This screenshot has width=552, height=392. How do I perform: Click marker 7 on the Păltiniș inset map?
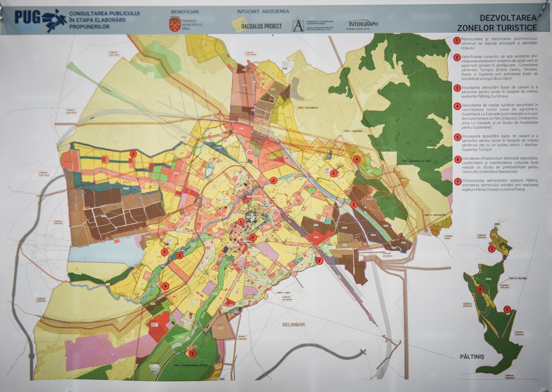pos(506,309)
